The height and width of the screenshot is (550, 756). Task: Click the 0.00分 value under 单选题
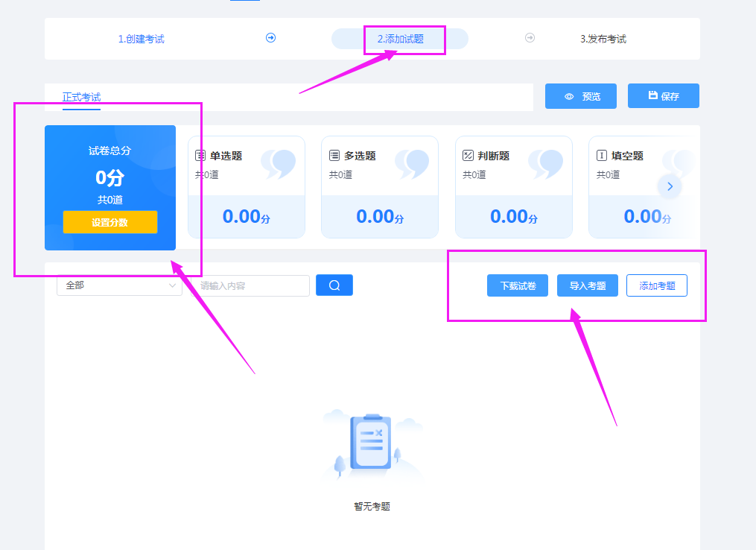[x=247, y=217]
